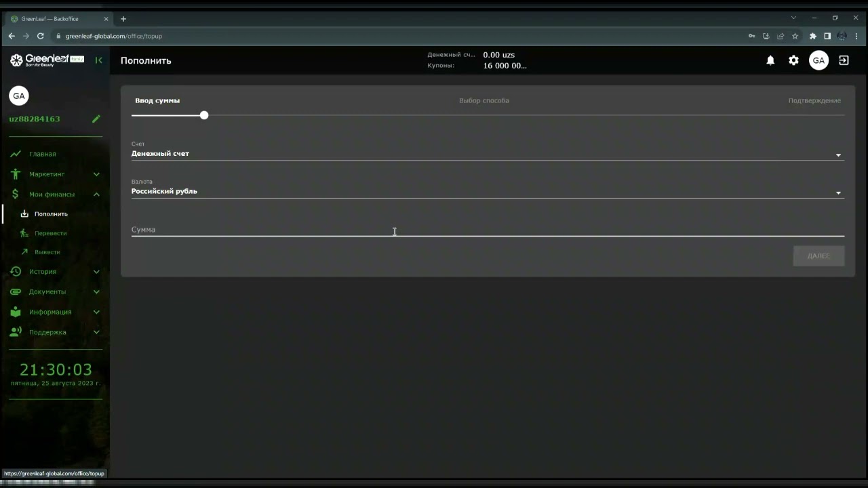The image size is (868, 488).
Task: Select the GreenLeaf Backoffice browser tab
Action: click(x=60, y=19)
